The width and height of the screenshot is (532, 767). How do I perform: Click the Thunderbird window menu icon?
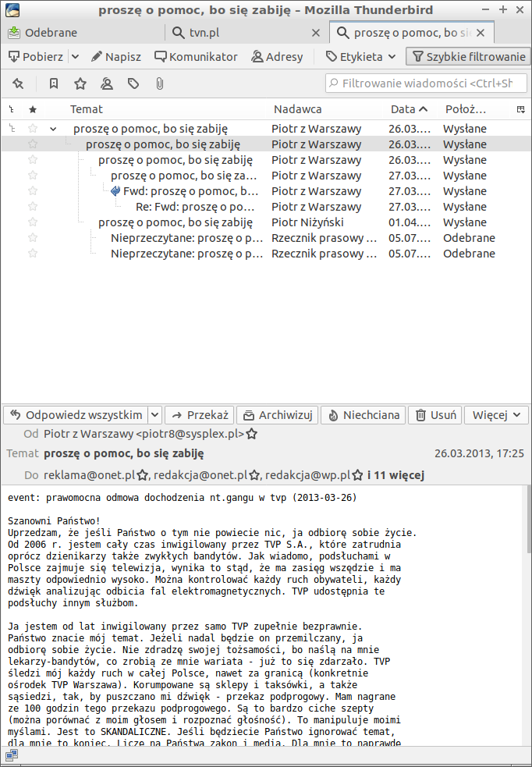pyautogui.click(x=12, y=10)
